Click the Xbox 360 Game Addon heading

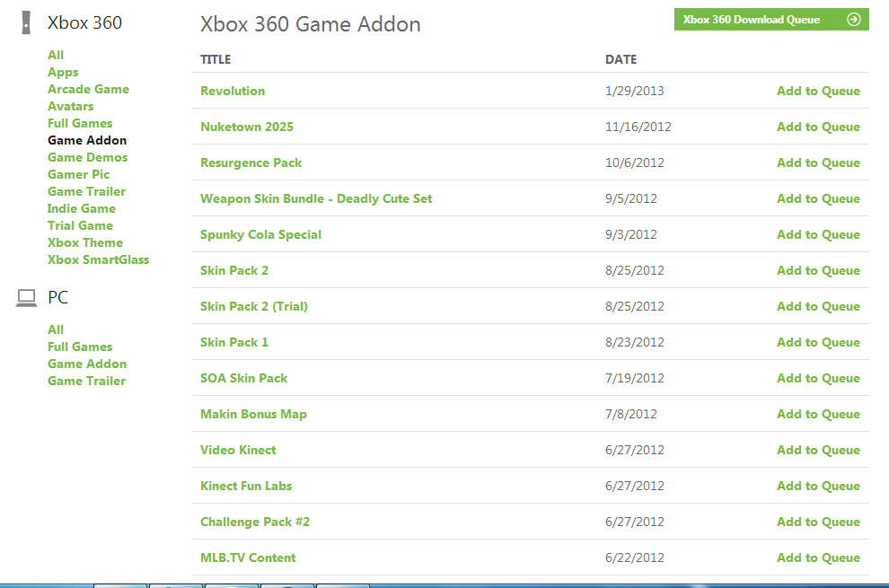(310, 24)
